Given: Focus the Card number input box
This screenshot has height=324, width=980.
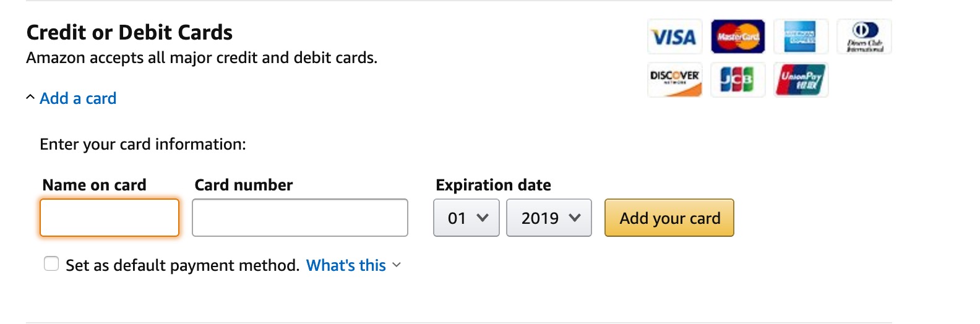Looking at the screenshot, I should coord(300,218).
